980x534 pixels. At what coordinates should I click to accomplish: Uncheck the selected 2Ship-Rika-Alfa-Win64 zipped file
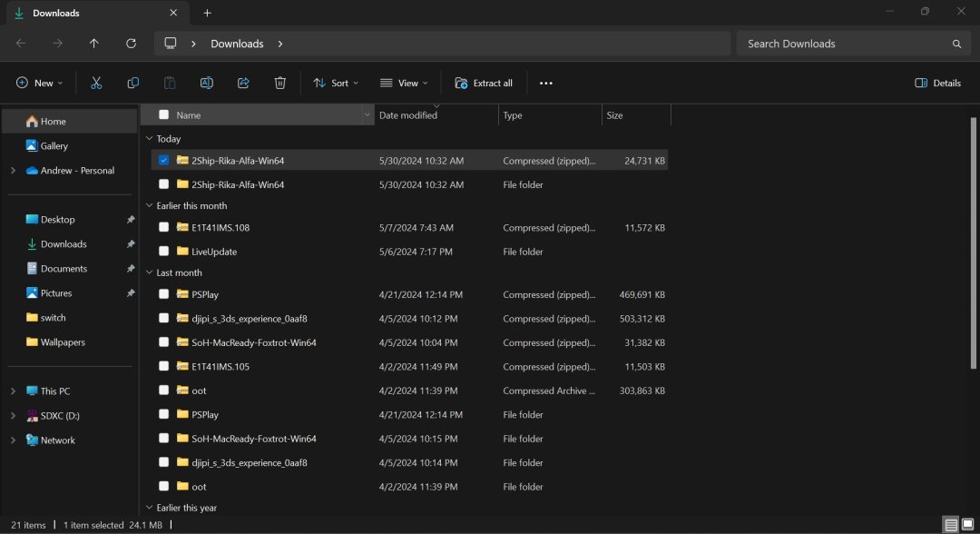pyautogui.click(x=163, y=160)
